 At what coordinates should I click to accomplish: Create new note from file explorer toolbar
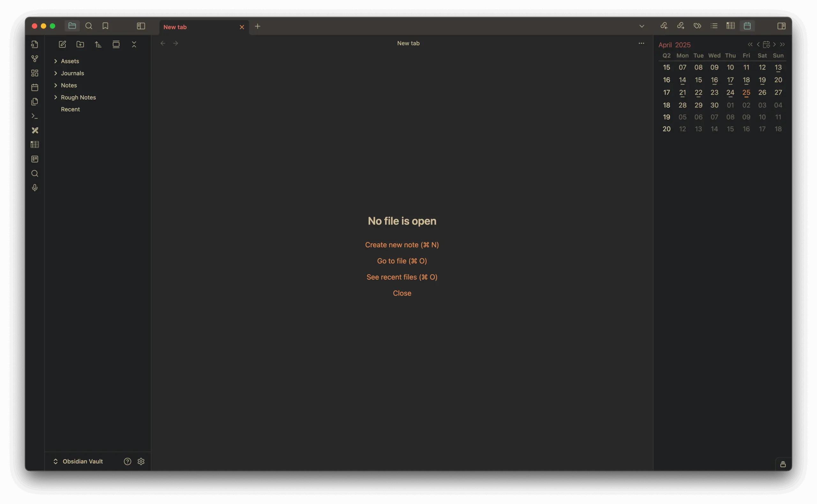(62, 44)
